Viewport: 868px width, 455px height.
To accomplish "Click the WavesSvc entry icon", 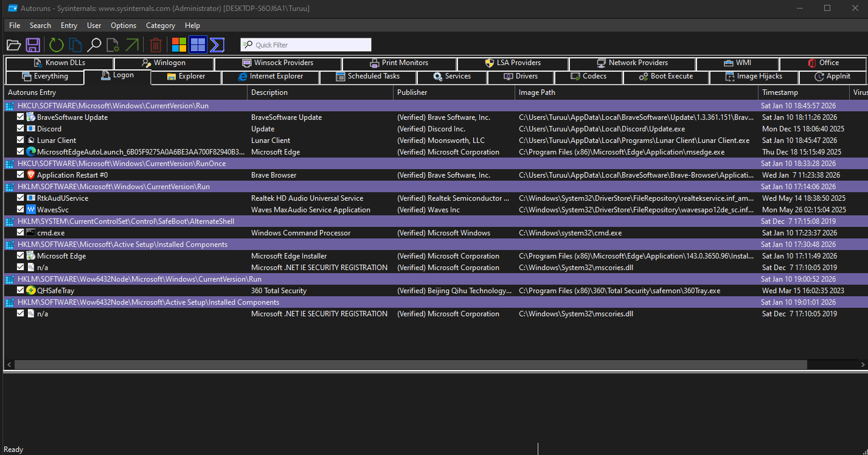I will tap(31, 210).
